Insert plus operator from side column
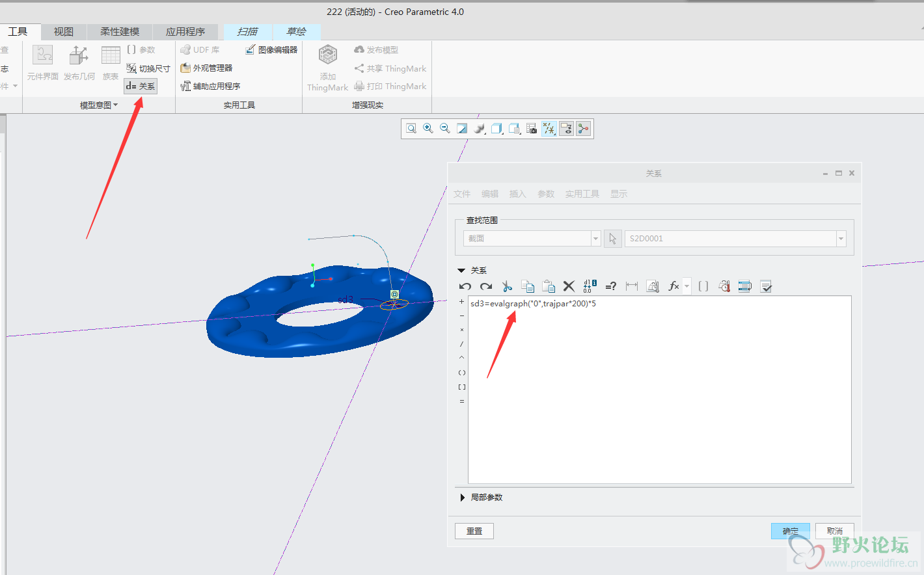924x575 pixels. (x=462, y=302)
